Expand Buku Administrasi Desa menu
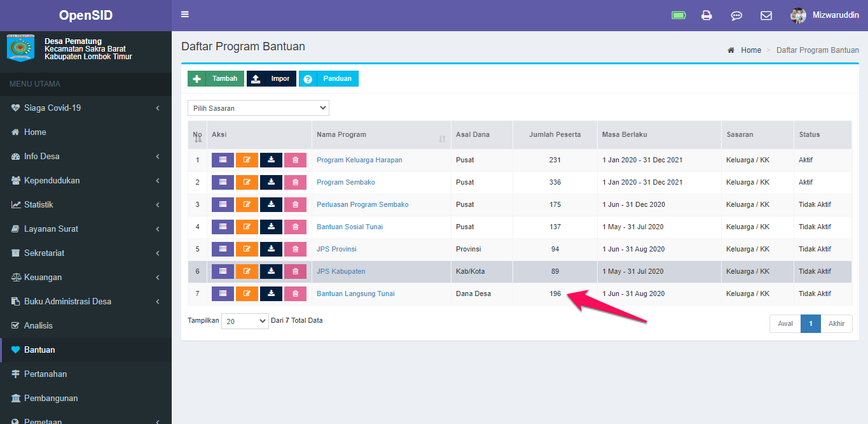 tap(86, 301)
